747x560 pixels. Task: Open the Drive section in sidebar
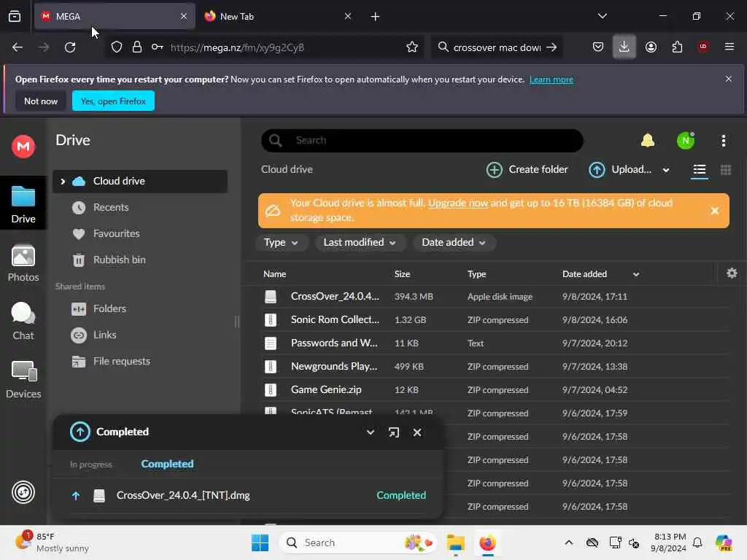23,204
